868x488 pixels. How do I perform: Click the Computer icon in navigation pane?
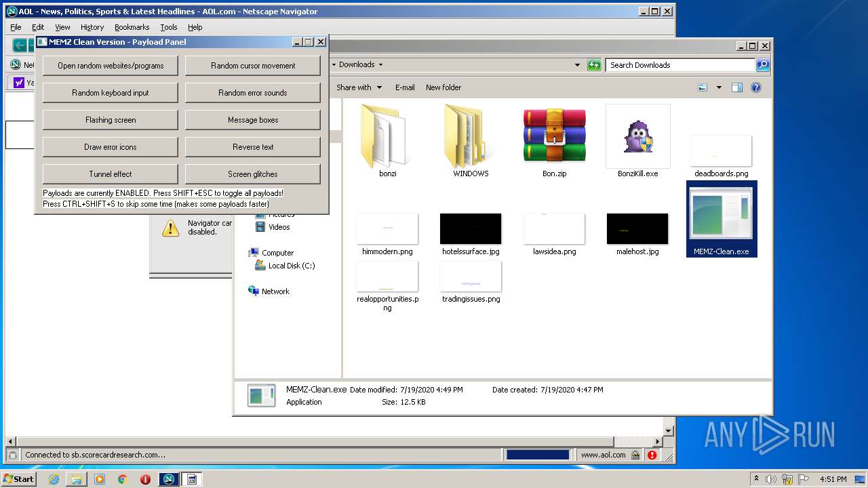point(254,253)
